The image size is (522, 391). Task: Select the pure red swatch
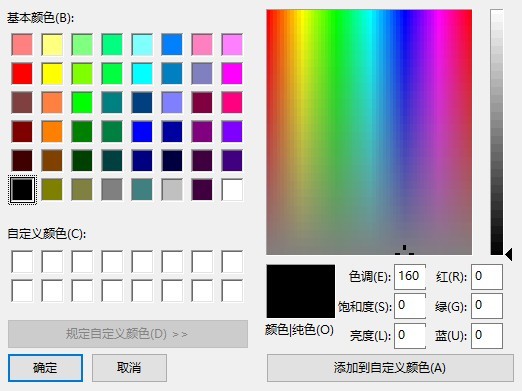tap(22, 73)
